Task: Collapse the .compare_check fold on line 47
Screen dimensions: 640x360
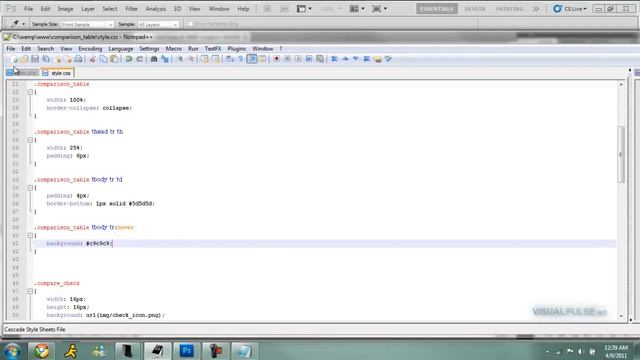Action: 30,291
